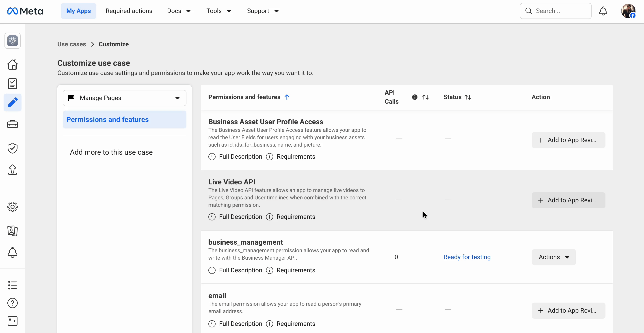The height and width of the screenshot is (333, 644).
Task: Click the business_management permission title
Action: (x=246, y=242)
